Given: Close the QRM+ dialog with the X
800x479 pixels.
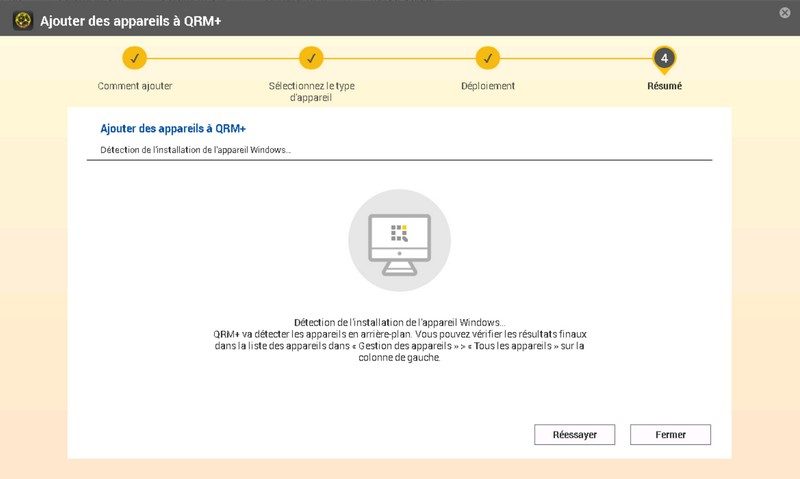Looking at the screenshot, I should point(785,13).
